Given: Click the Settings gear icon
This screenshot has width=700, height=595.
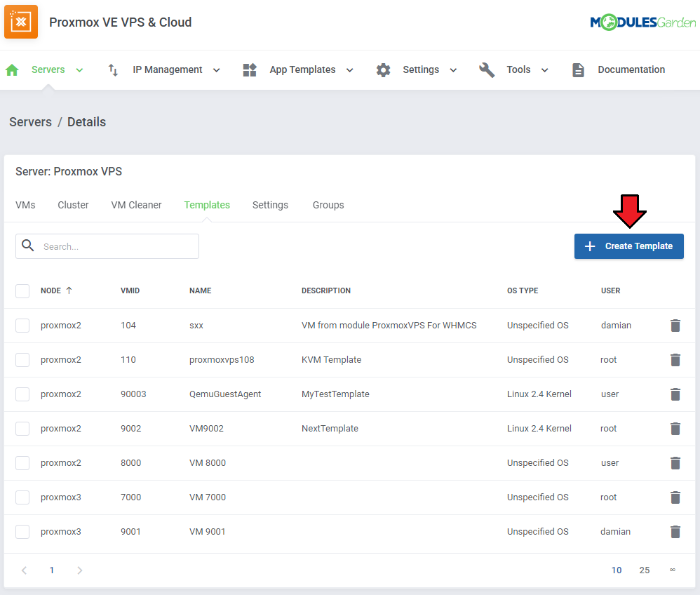Looking at the screenshot, I should click(x=383, y=69).
